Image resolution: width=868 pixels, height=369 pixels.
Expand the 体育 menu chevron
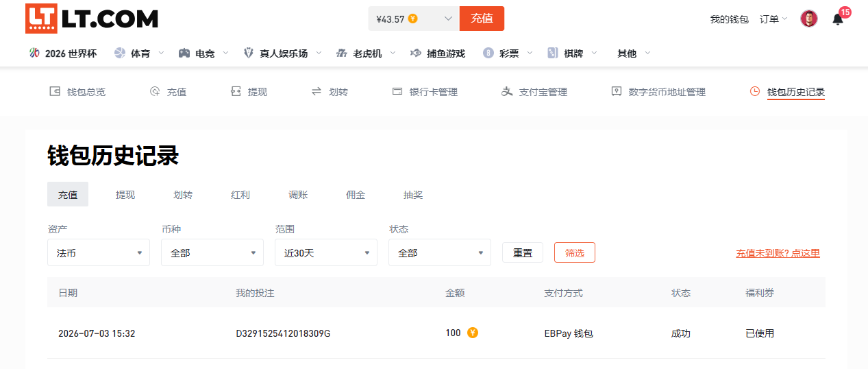(161, 53)
